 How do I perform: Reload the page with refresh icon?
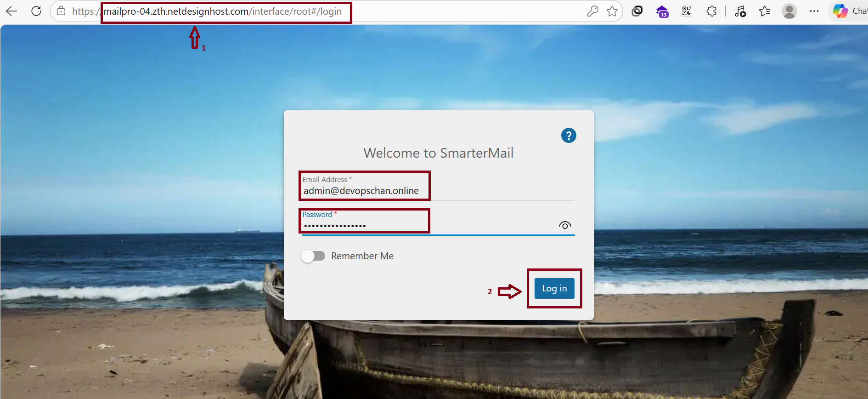[36, 11]
